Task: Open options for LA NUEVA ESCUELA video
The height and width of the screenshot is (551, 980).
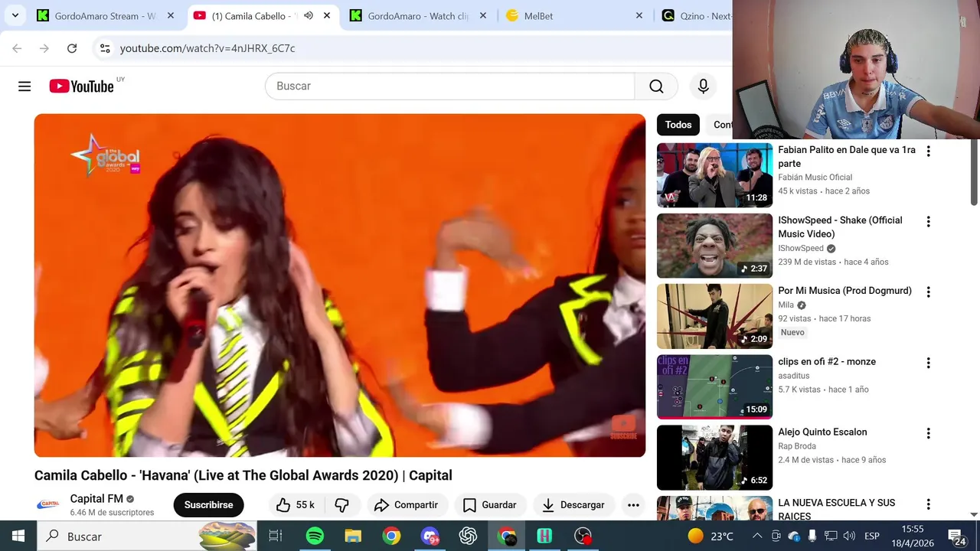Action: 928,504
